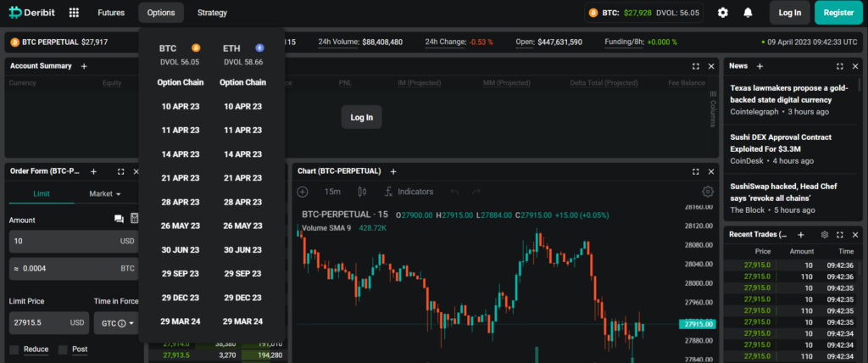Undo the last chart action
868x363 pixels.
454,192
